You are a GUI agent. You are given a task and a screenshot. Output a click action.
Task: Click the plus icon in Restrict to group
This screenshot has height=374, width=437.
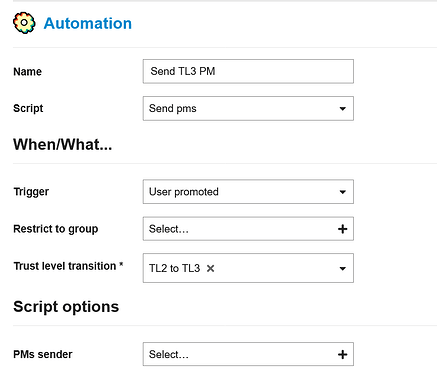click(x=342, y=229)
